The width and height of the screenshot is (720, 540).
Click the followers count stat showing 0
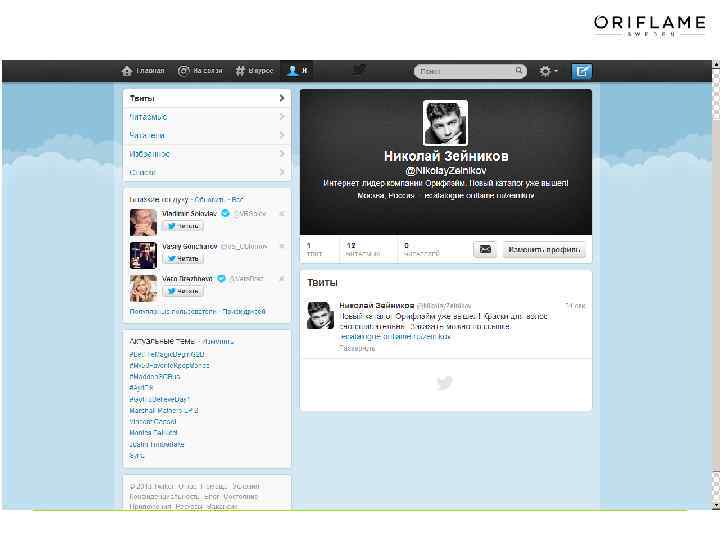[422, 249]
